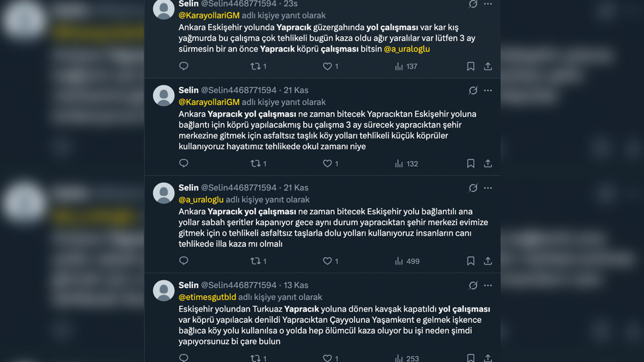Viewport: 644px width, 362px height.
Task: Open the 13 Kas timestamp on the last tweet
Action: pos(296,285)
